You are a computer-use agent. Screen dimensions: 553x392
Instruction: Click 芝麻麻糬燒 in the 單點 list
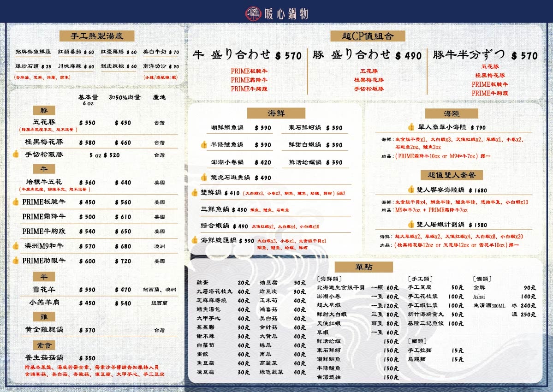point(211,300)
